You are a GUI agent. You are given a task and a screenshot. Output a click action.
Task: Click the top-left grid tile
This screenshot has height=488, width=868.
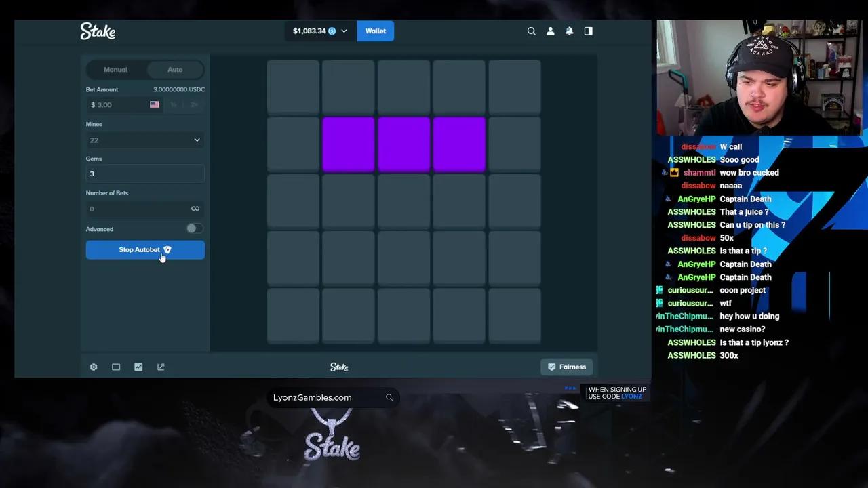pyautogui.click(x=293, y=87)
